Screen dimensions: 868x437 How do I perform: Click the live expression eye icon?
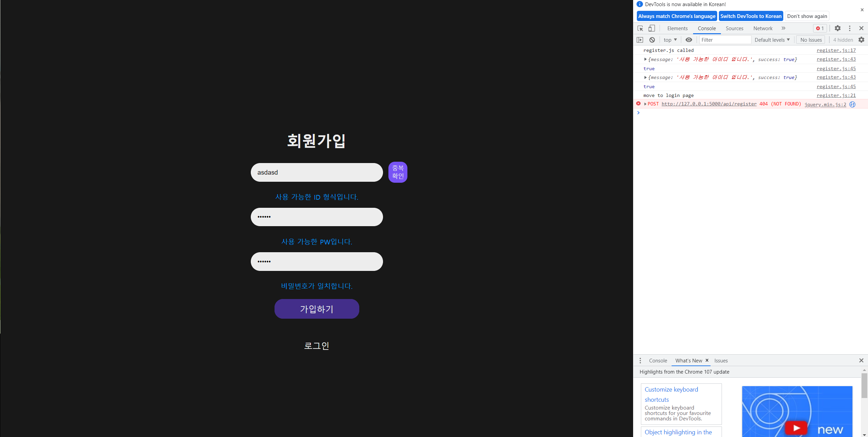click(689, 40)
